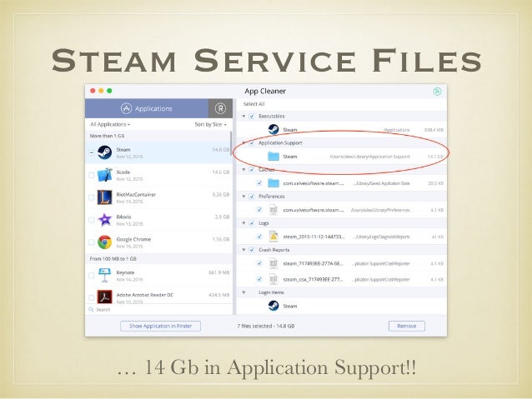
Task: Click the com.valvesoftware.steam folder icon under Caches
Action: tap(274, 183)
